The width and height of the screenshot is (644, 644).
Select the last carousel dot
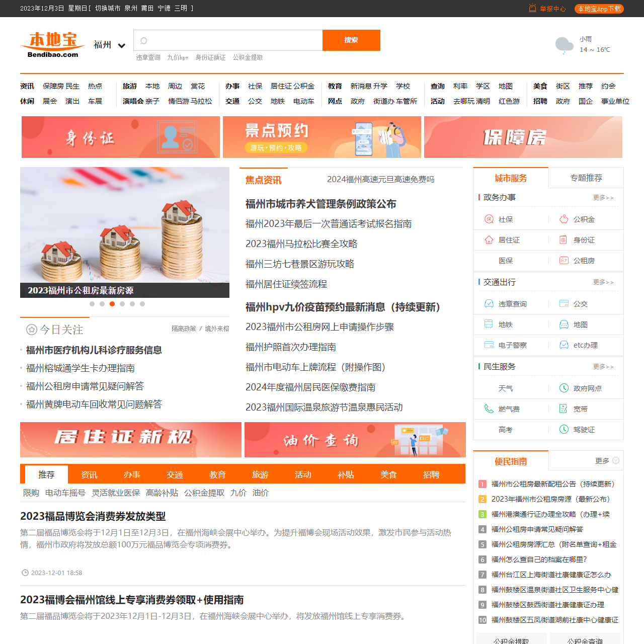point(142,304)
